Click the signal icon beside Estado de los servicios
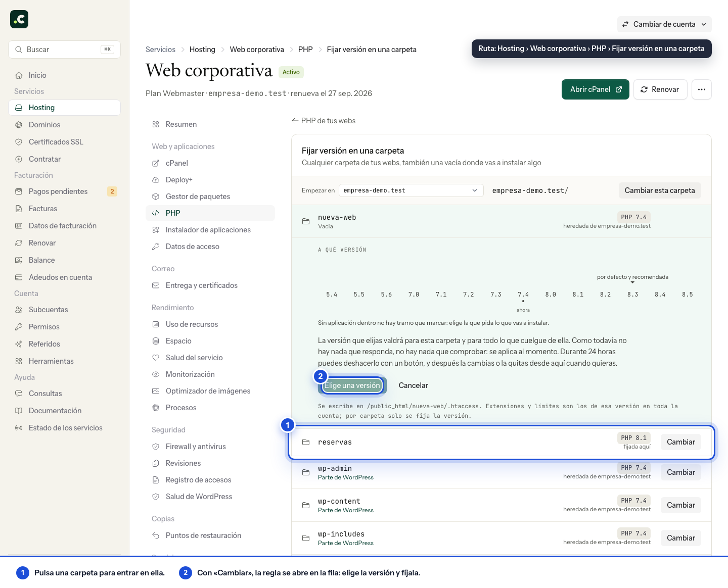Screen dimensions: 728x588 [x=19, y=428]
